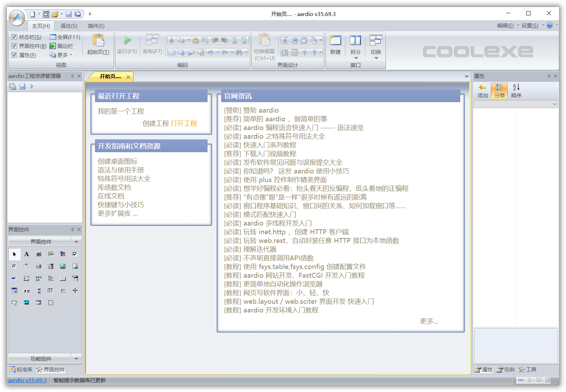Select the checkbox control in 界面控件 palette
This screenshot has height=392, width=566.
[75, 254]
